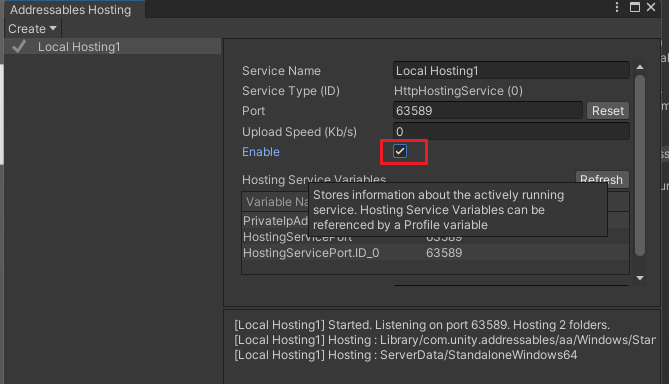Edit the Port number field
The width and height of the screenshot is (669, 384).
coord(488,111)
